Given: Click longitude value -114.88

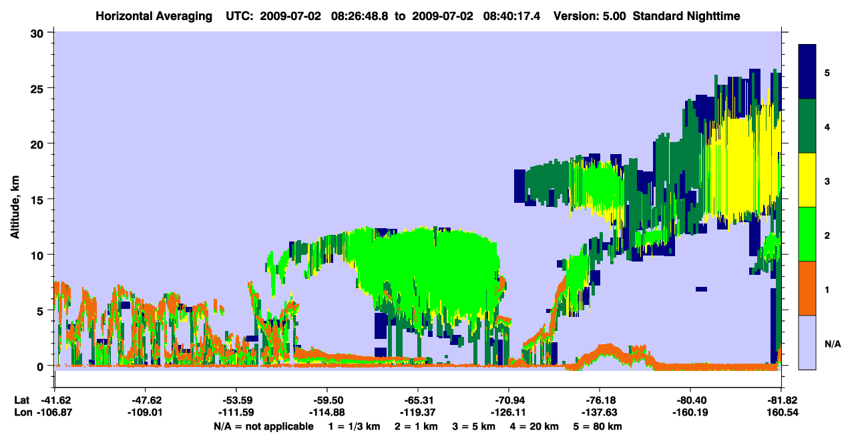Looking at the screenshot, I should [327, 413].
